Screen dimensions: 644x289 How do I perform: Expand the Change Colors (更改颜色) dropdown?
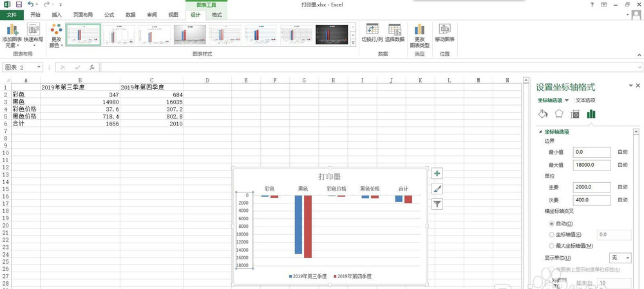click(x=56, y=36)
